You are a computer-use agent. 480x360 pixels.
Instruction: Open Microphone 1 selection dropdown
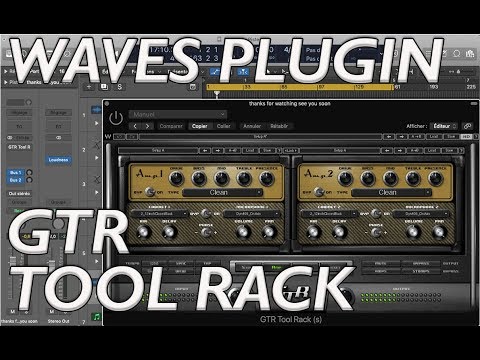252,214
